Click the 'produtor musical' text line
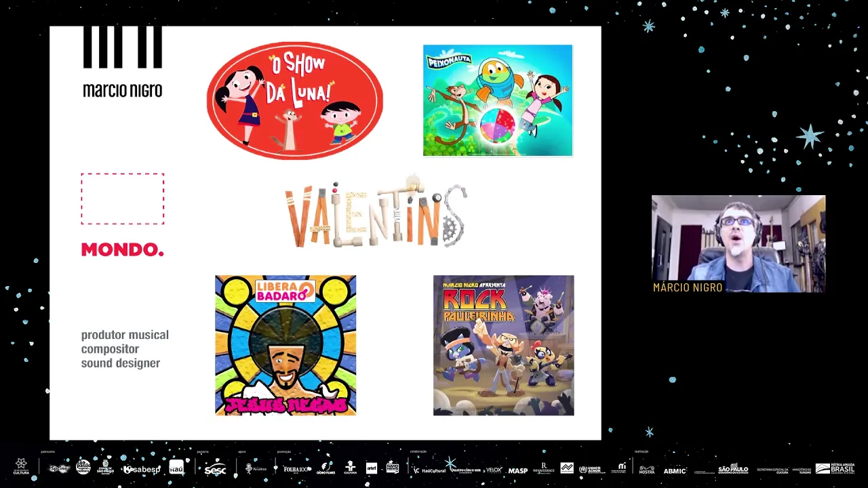Viewport: 868px width, 488px height. 125,335
